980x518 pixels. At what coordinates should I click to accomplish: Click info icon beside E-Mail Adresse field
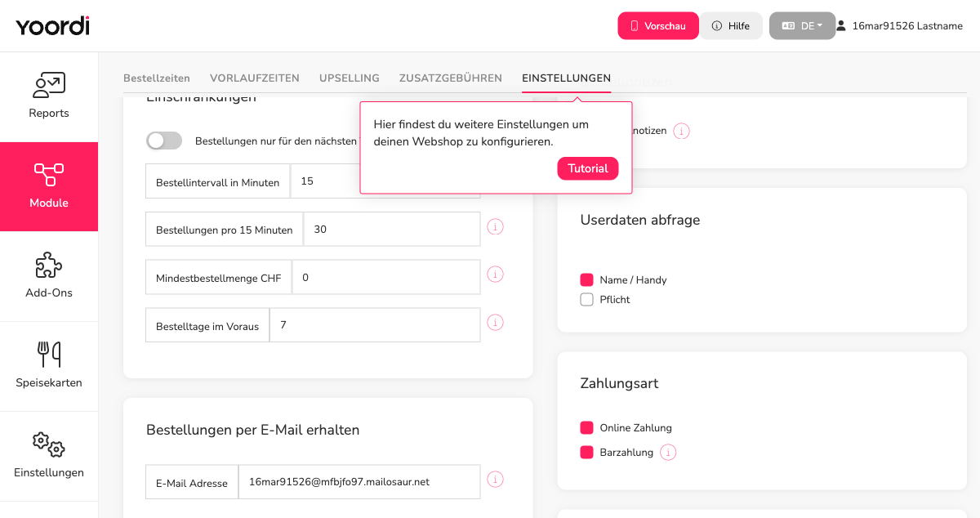495,480
